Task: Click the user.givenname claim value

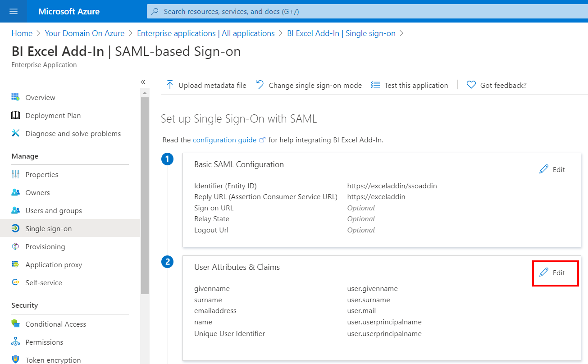Action: 373,289
